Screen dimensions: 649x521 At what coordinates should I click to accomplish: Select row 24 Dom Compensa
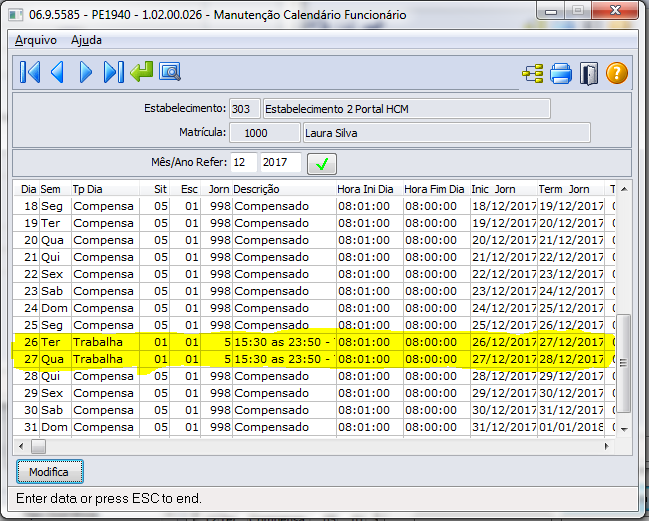314,308
